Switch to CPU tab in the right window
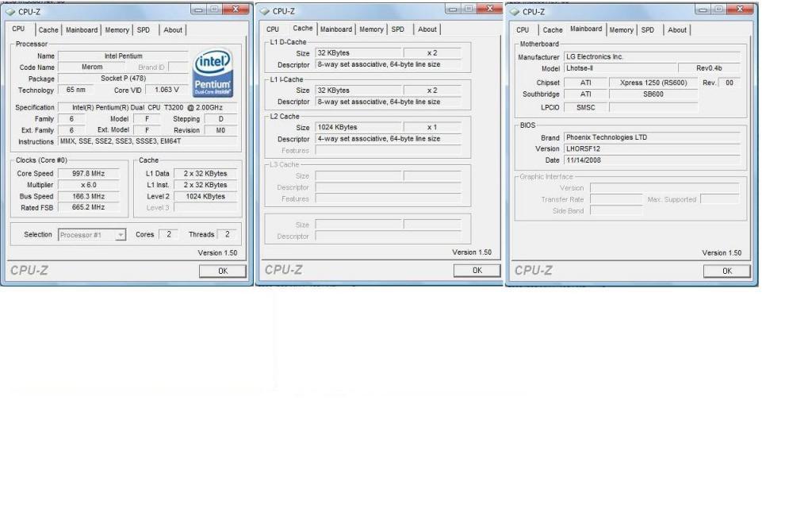Image resolution: width=812 pixels, height=508 pixels. coord(523,30)
